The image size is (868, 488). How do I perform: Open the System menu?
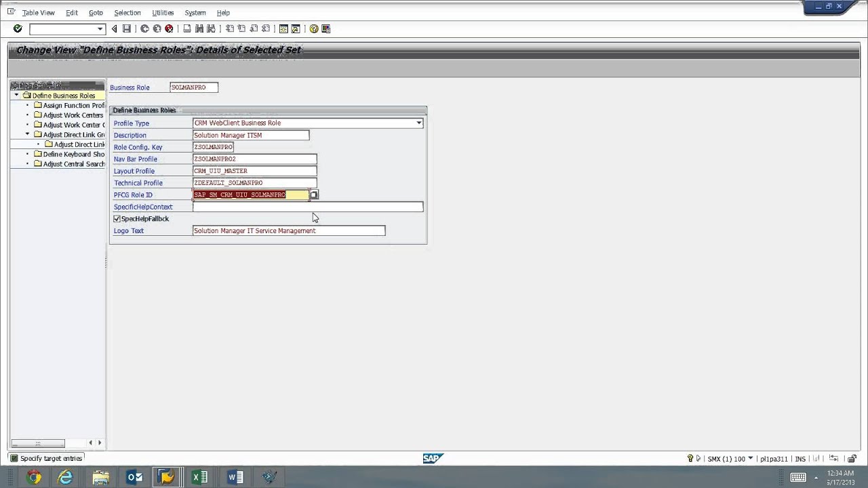195,12
